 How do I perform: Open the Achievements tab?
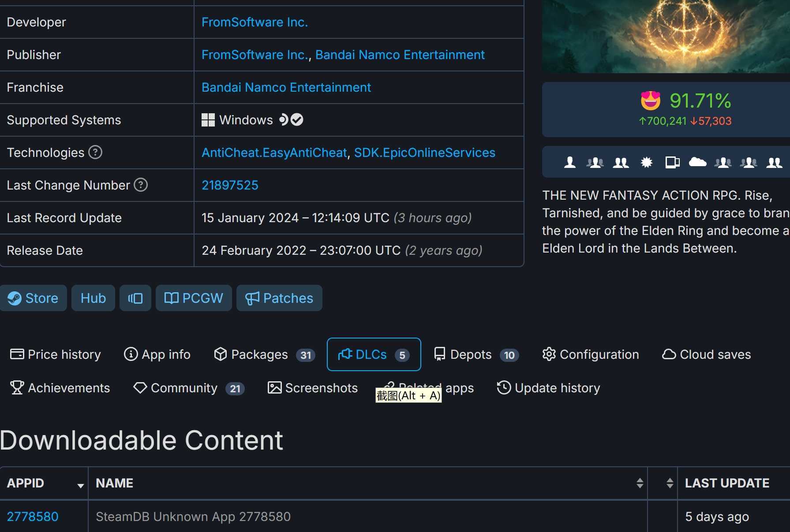60,388
